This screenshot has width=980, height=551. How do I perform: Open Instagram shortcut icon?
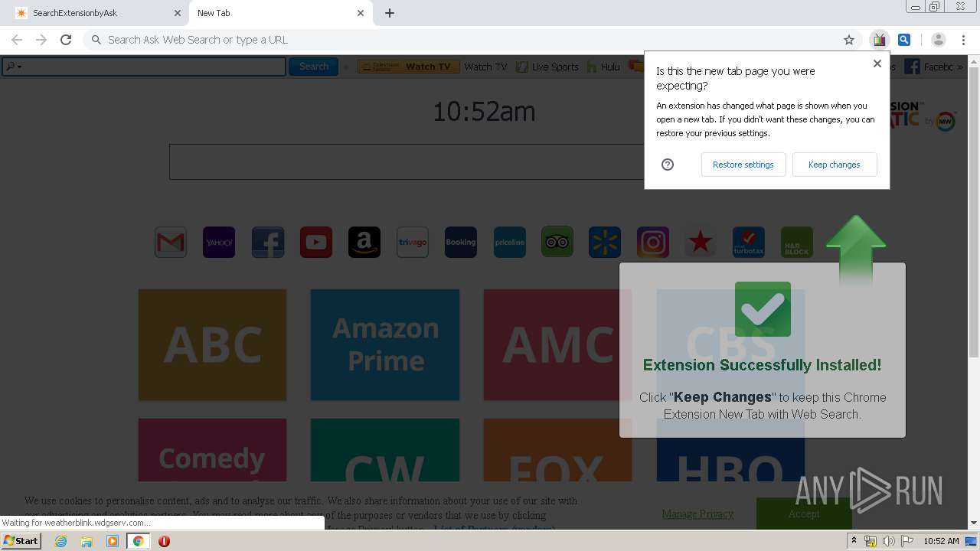[653, 243]
